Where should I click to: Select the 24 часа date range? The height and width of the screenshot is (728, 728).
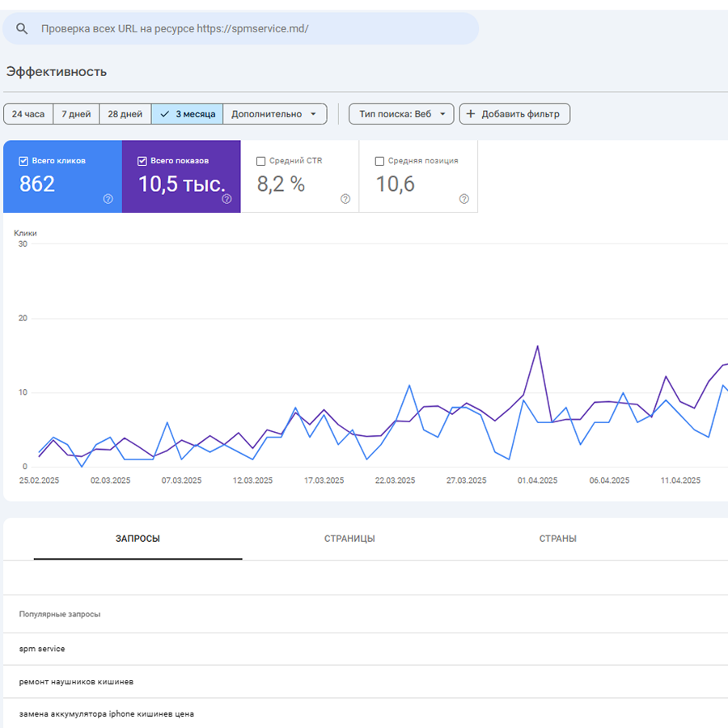tap(28, 114)
